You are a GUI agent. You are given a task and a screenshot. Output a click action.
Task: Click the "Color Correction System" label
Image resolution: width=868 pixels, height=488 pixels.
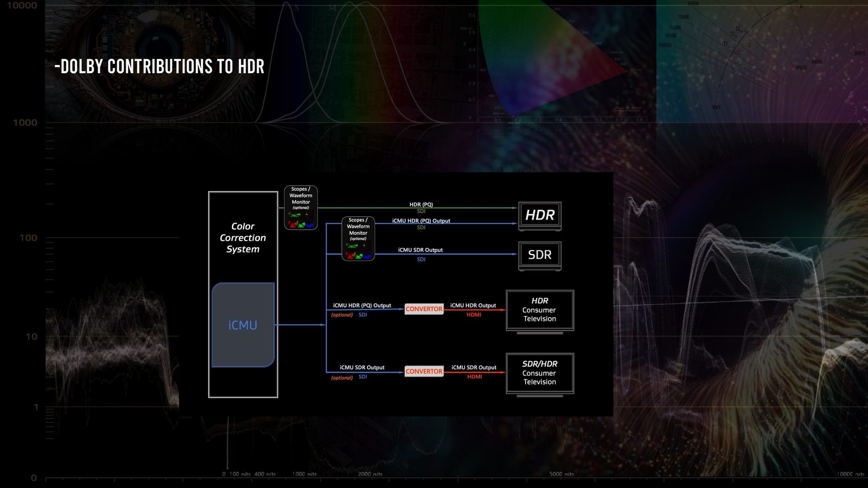coord(243,237)
